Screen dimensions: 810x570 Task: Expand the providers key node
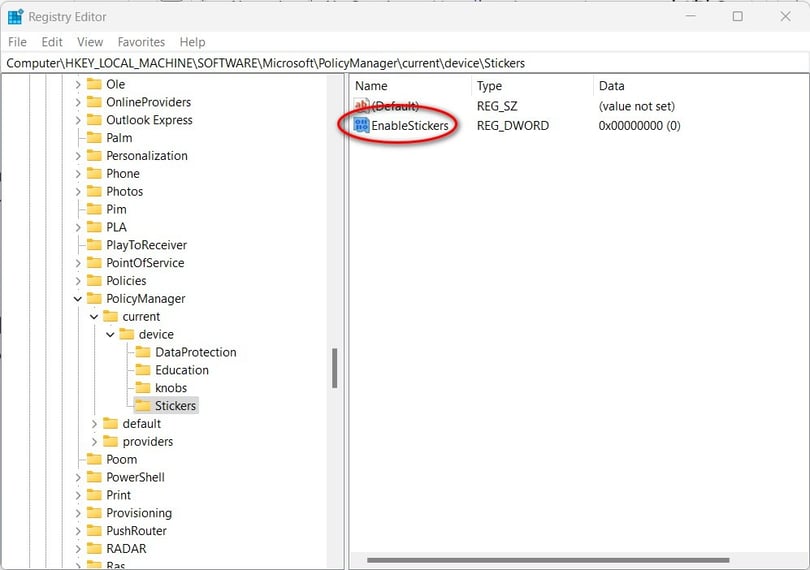coord(94,442)
